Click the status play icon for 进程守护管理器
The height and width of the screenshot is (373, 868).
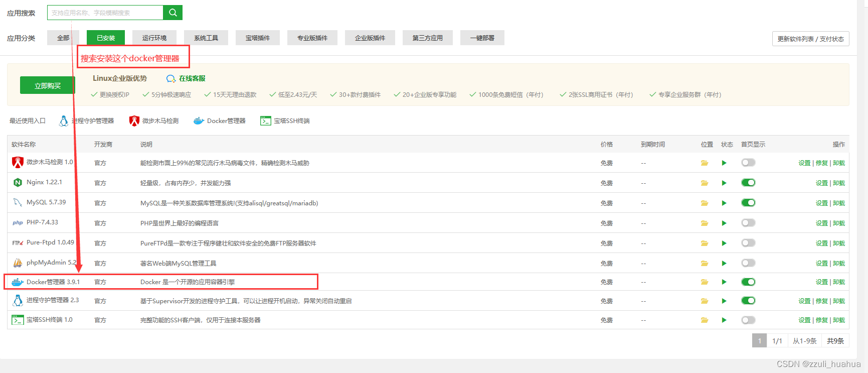pyautogui.click(x=724, y=301)
